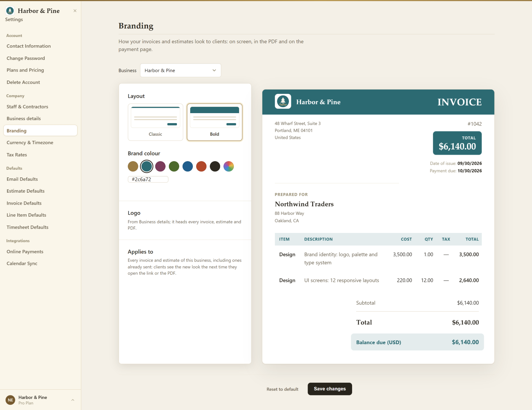Open Delete Account page

coord(40,82)
